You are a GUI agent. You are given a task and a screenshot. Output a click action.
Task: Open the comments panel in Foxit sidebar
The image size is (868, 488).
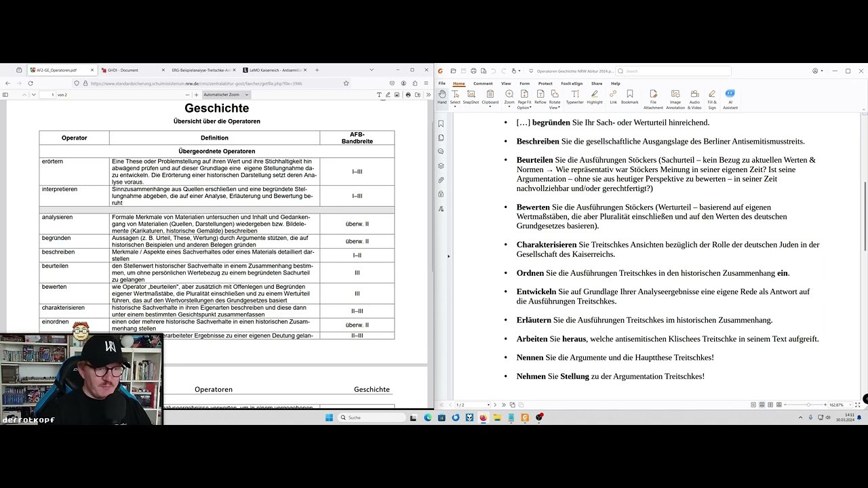coord(441,152)
